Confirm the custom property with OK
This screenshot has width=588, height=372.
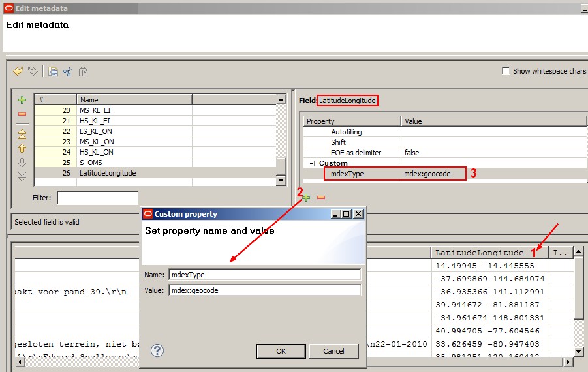(x=281, y=351)
